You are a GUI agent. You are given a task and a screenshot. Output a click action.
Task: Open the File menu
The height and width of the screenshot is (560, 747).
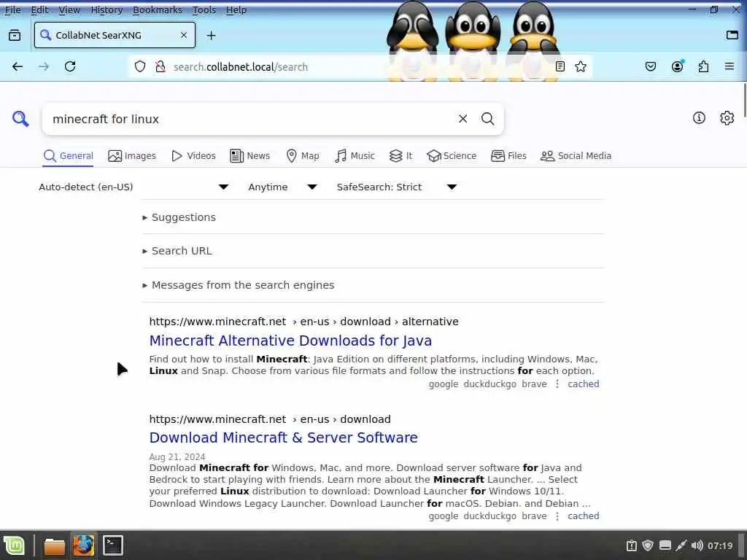click(x=13, y=9)
